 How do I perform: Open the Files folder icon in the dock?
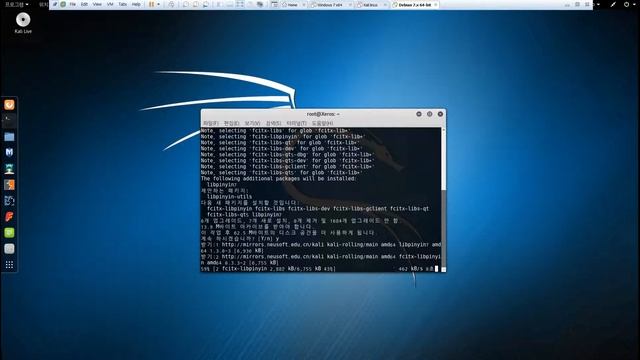pyautogui.click(x=9, y=136)
